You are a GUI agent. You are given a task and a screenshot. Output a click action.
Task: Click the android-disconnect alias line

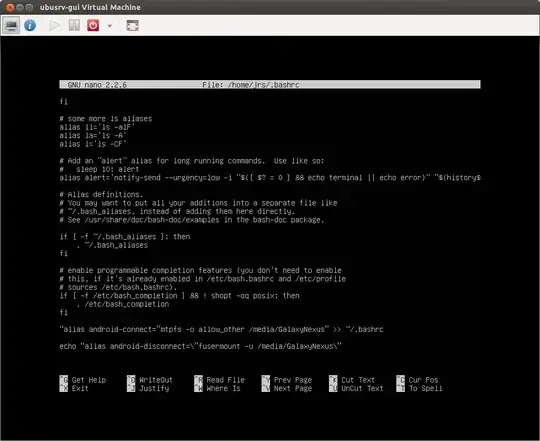200,346
